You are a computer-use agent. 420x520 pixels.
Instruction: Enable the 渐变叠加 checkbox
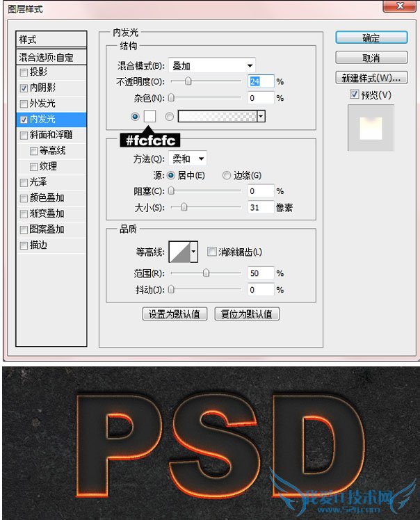(24, 214)
